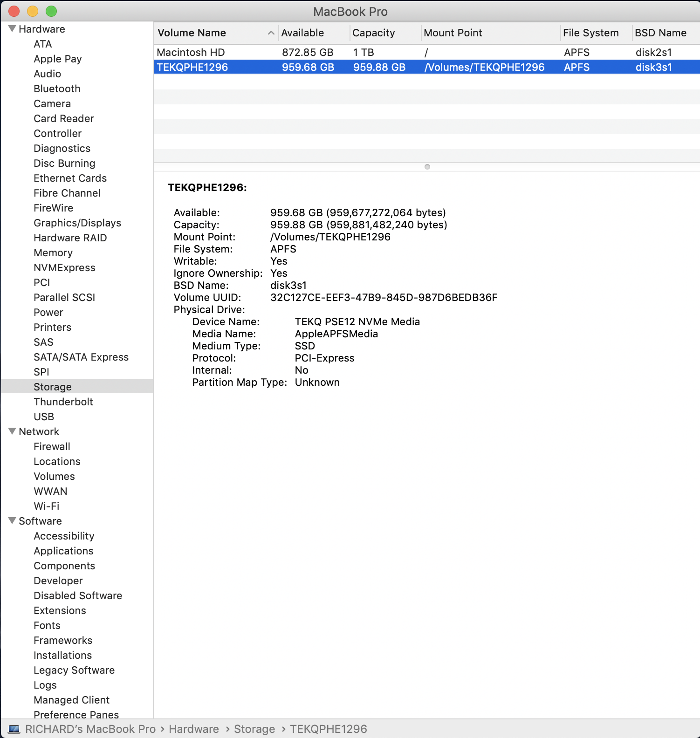
Task: Select Audio in the sidebar
Action: (x=47, y=74)
